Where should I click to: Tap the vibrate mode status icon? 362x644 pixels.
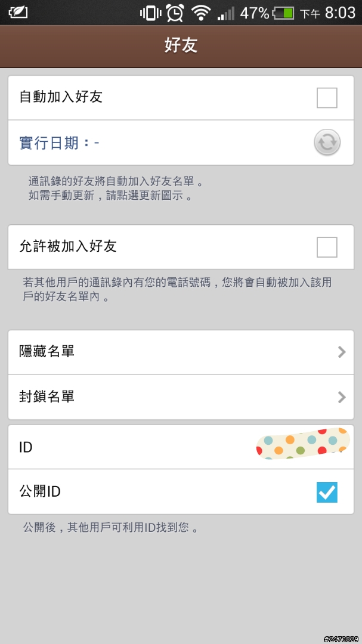[x=150, y=13]
